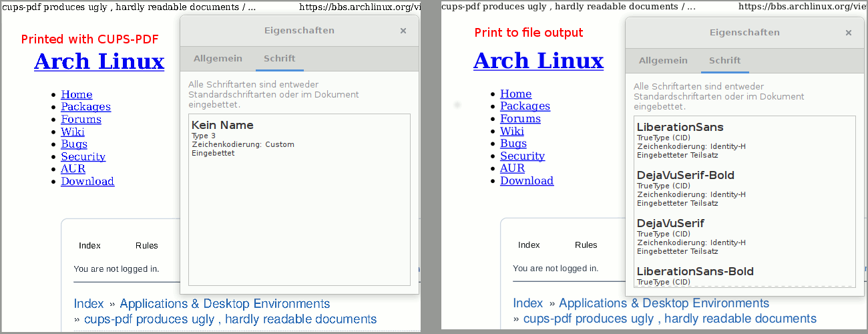The height and width of the screenshot is (334, 868).
Task: Select Schrift tab in left dialog
Action: [280, 59]
